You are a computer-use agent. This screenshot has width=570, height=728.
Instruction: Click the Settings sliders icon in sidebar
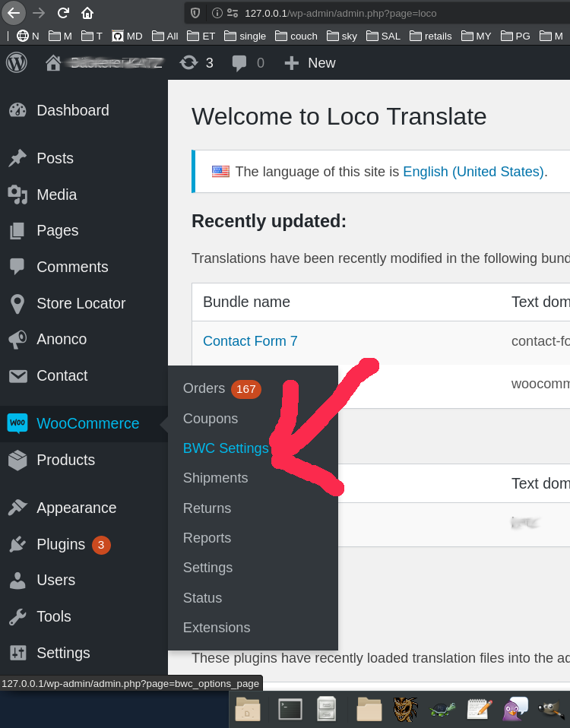pyautogui.click(x=18, y=653)
